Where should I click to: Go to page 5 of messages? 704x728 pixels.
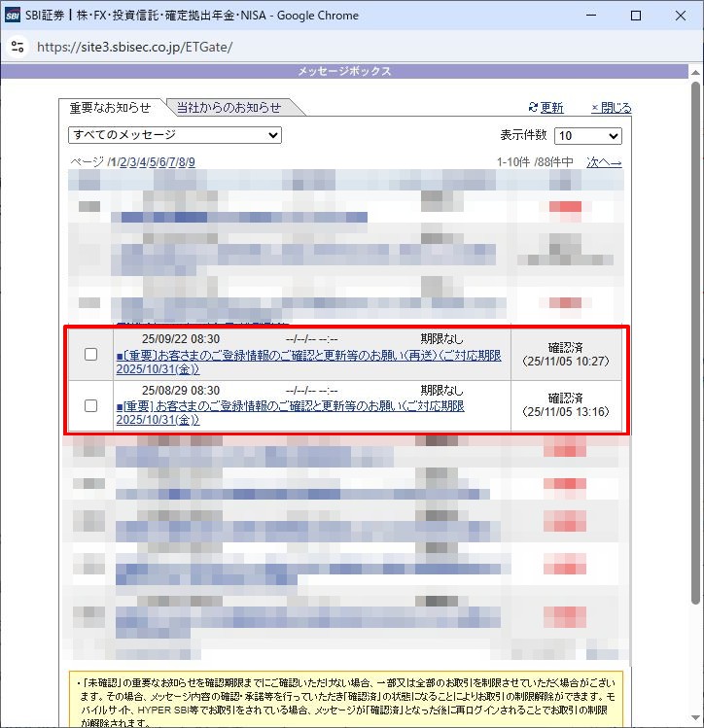point(154,162)
